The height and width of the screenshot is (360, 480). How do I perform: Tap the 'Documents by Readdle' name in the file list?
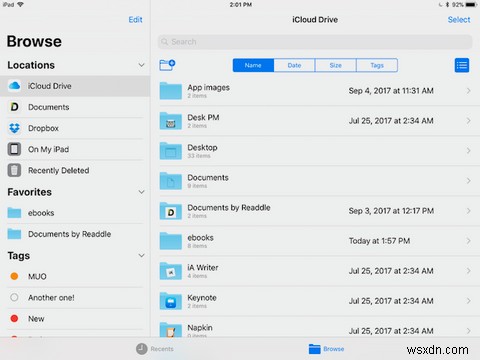pos(229,207)
